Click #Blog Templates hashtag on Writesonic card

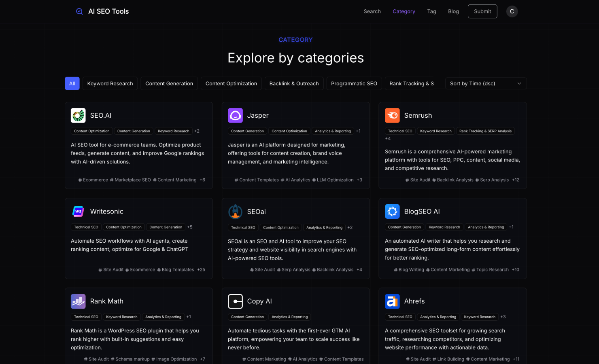pos(176,270)
